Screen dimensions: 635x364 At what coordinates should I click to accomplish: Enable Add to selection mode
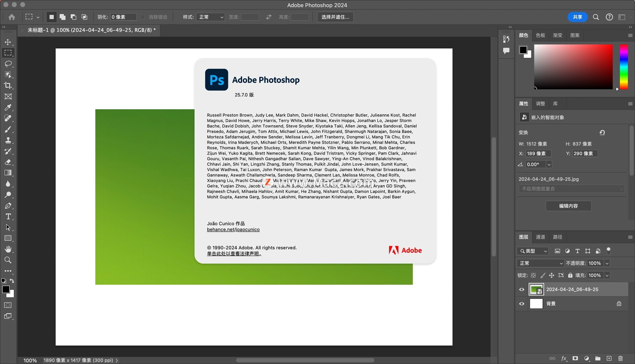click(62, 17)
